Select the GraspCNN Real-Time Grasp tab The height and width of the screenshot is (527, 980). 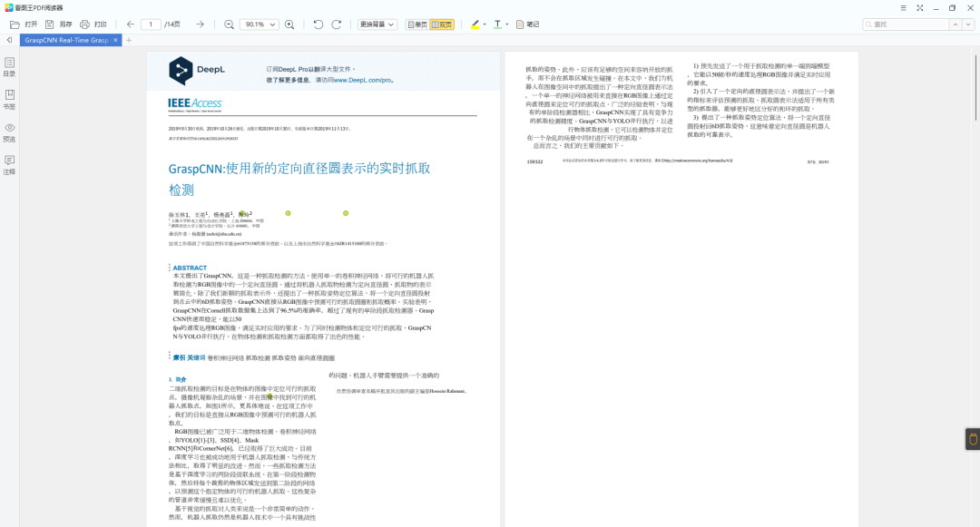[66, 40]
